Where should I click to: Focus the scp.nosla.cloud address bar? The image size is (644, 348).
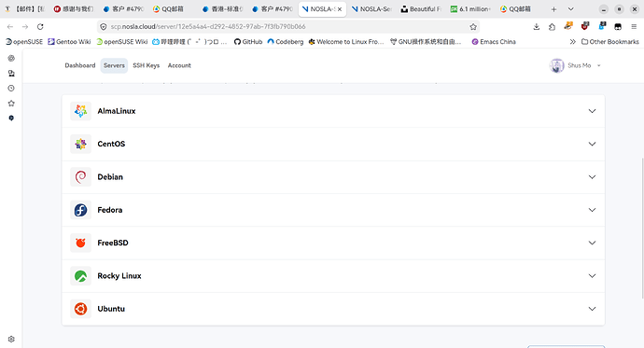tap(287, 27)
